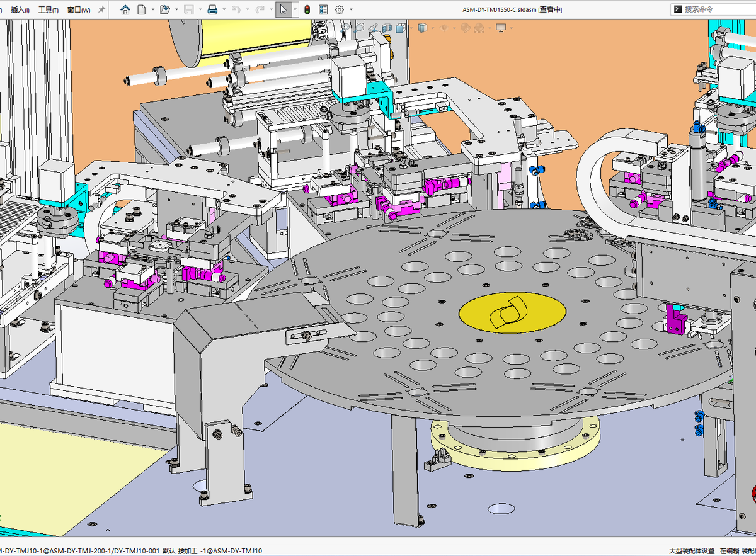Expand the Undo history dropdown arrow
The image size is (756, 556).
pyautogui.click(x=248, y=10)
